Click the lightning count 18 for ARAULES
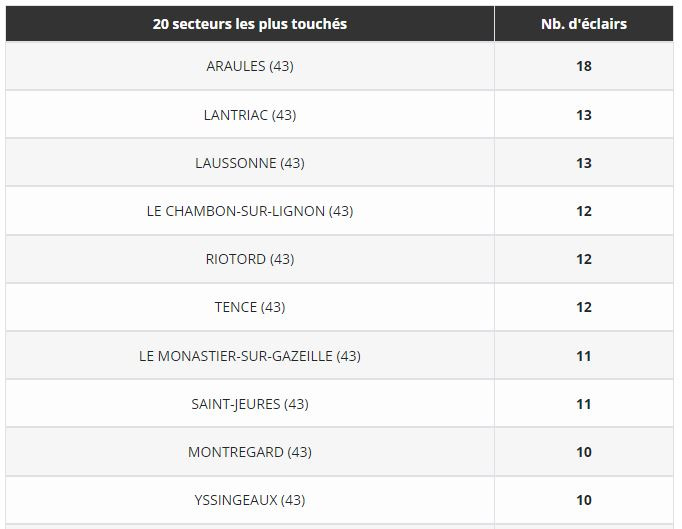This screenshot has height=529, width=682. (584, 66)
